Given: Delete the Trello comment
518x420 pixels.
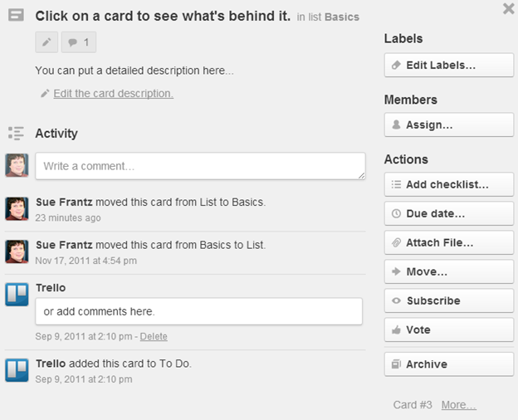Looking at the screenshot, I should 154,336.
